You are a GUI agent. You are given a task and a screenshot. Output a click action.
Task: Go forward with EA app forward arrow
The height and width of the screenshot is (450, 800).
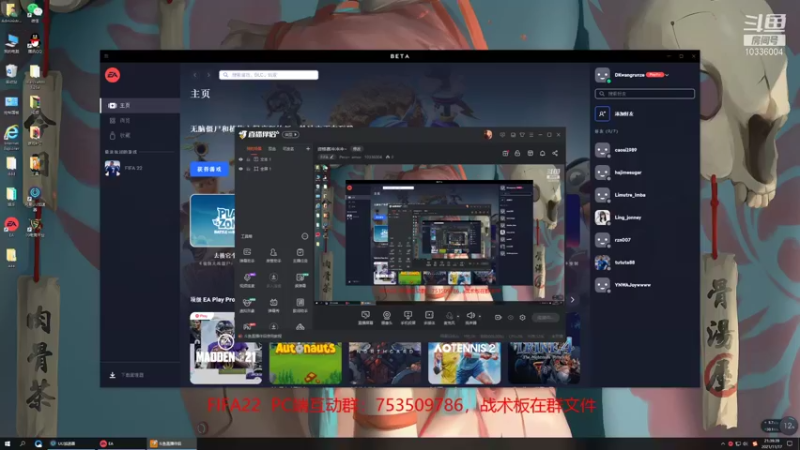208,75
